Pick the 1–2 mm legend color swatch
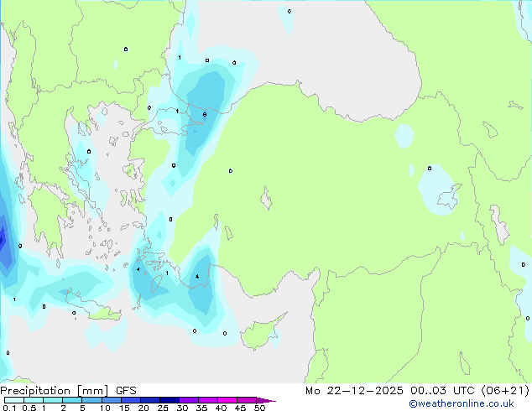 click(53, 400)
